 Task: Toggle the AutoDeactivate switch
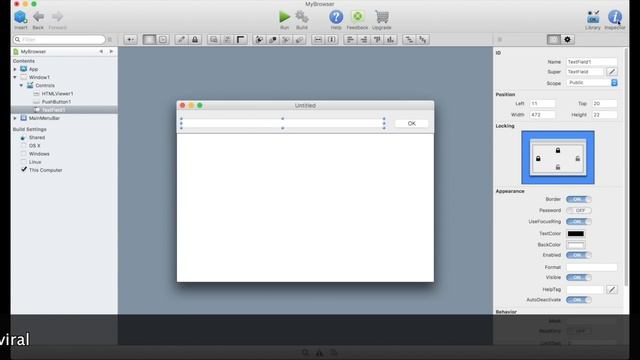[x=578, y=300]
